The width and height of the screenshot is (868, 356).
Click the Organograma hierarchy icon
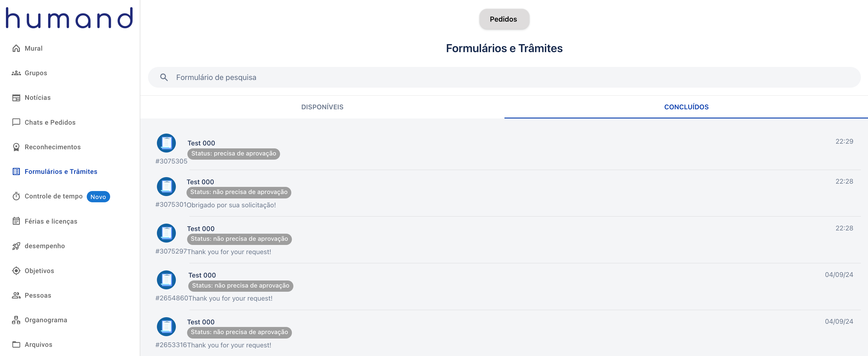coord(16,320)
